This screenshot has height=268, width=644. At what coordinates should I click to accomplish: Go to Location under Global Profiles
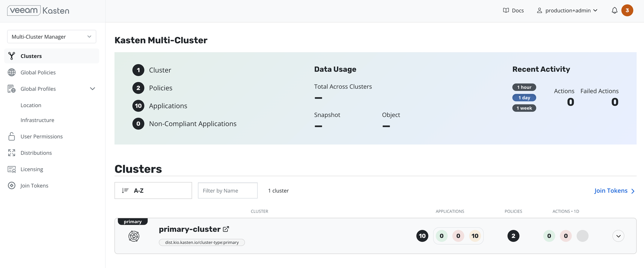coord(31,105)
